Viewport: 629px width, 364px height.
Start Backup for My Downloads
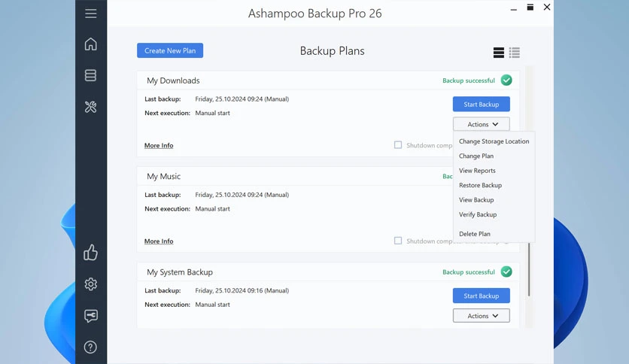[482, 105]
